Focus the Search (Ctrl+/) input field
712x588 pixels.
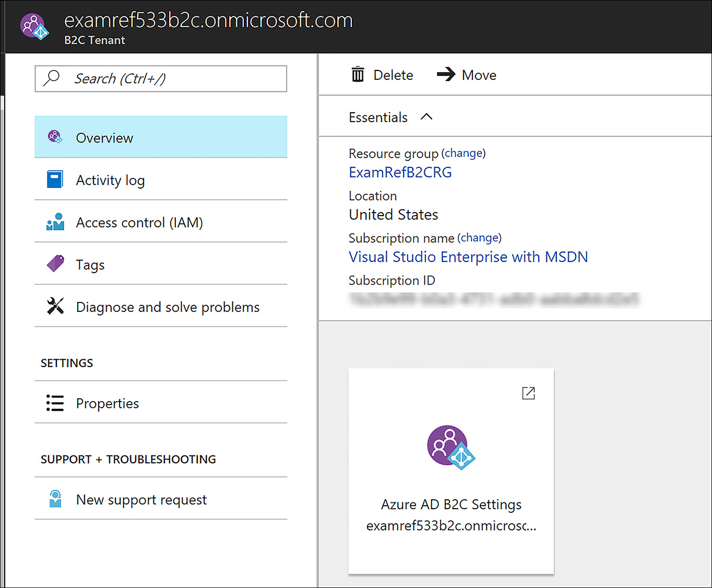coord(161,78)
